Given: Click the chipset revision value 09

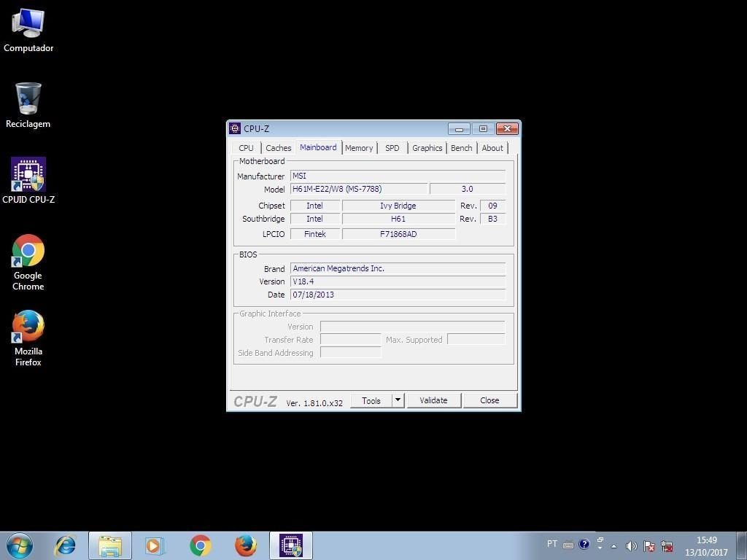Looking at the screenshot, I should (x=492, y=206).
